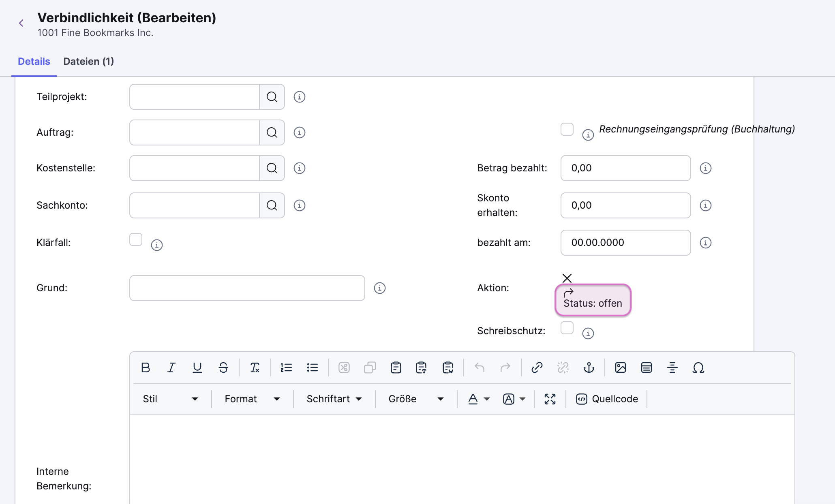Show info for Grund field
835x504 pixels.
380,288
